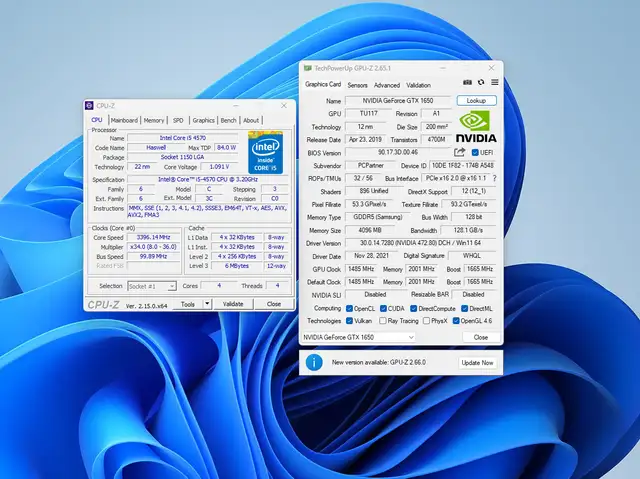The image size is (640, 479).
Task: Switch to the CPU tab in CPU-Z
Action: (97, 120)
